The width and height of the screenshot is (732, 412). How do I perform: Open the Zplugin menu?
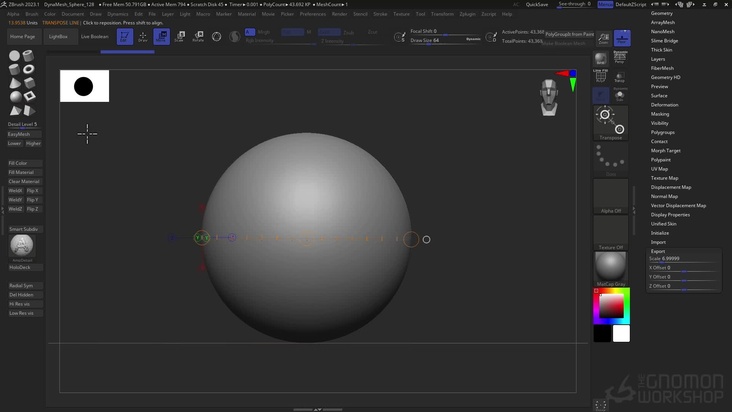[467, 14]
